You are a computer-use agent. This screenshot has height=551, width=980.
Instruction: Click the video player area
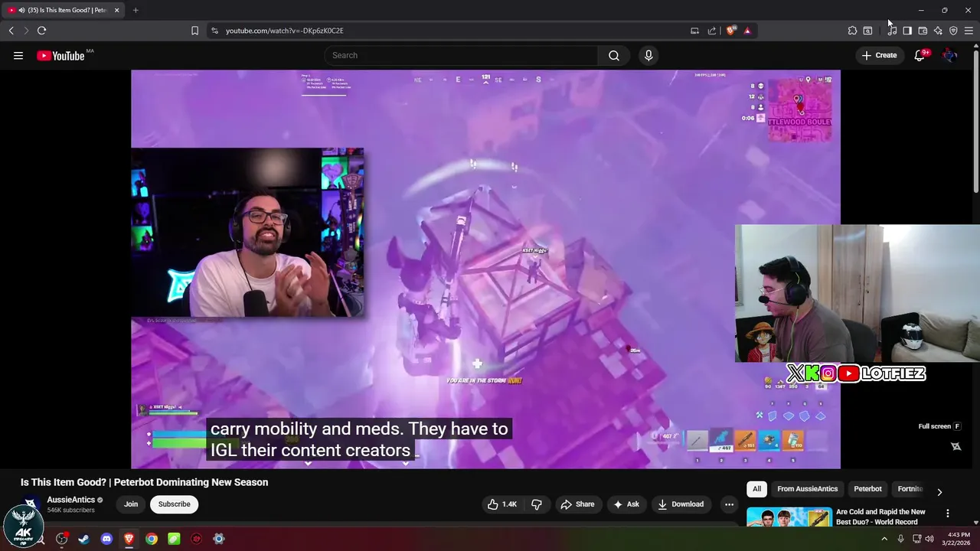point(485,269)
